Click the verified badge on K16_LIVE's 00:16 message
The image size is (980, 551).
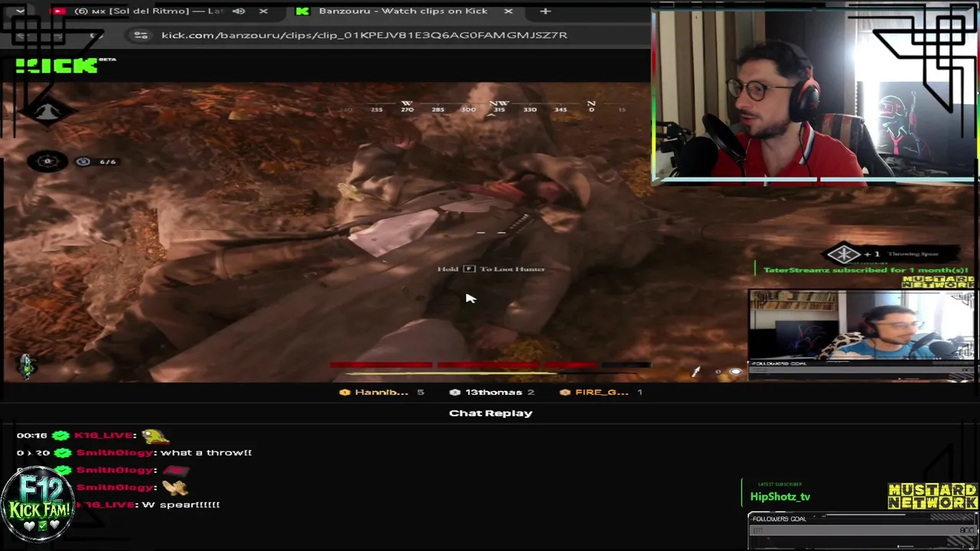pyautogui.click(x=61, y=435)
